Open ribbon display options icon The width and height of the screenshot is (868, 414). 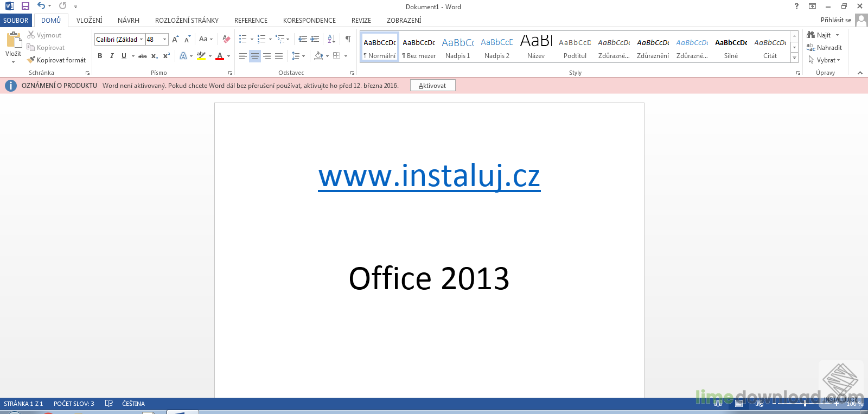pos(812,6)
